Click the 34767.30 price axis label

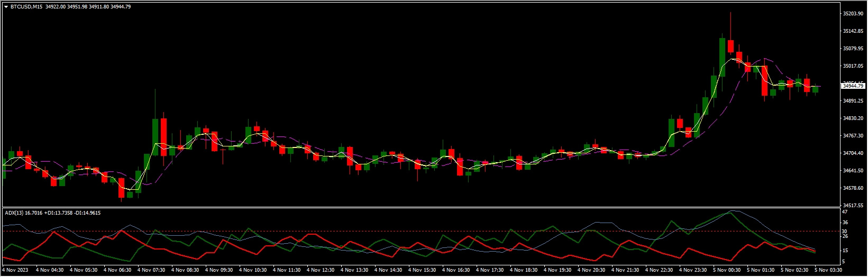[853, 136]
